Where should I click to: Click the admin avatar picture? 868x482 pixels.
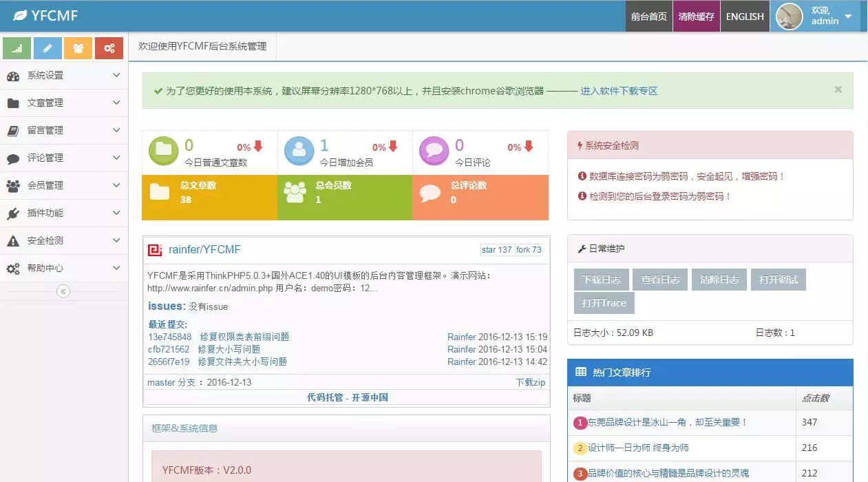click(x=790, y=17)
